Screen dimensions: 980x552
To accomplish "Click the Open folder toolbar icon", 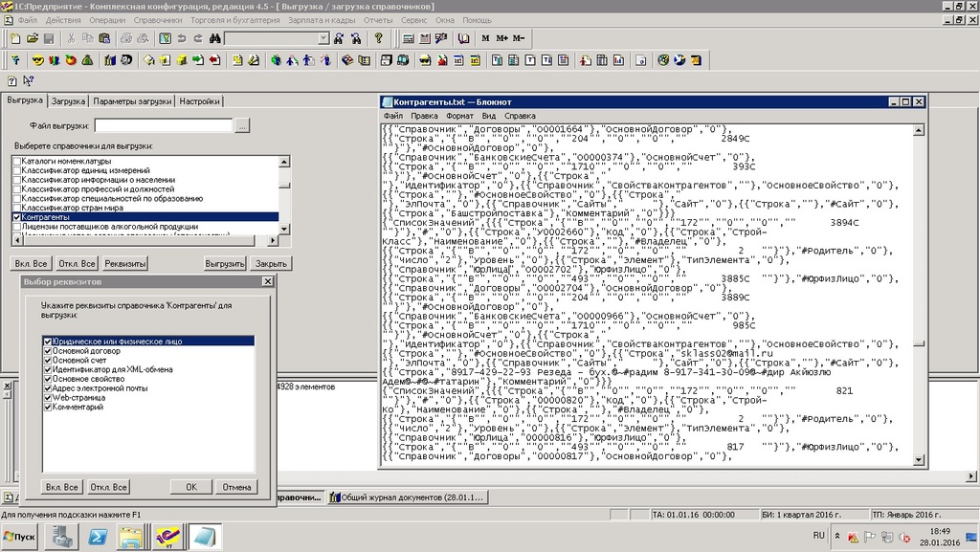I will point(33,38).
